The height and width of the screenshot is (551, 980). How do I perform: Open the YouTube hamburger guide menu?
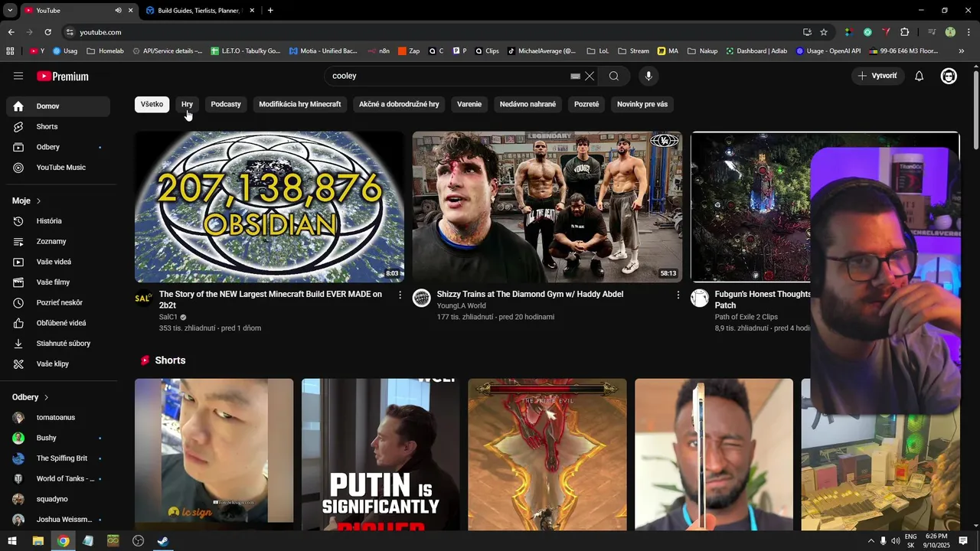tap(18, 76)
